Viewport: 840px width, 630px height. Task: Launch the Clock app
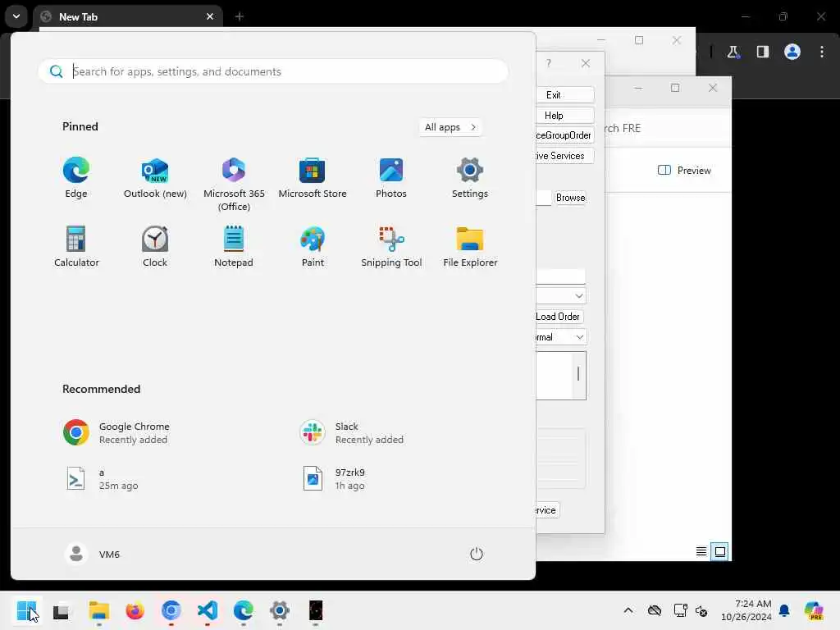click(x=155, y=246)
